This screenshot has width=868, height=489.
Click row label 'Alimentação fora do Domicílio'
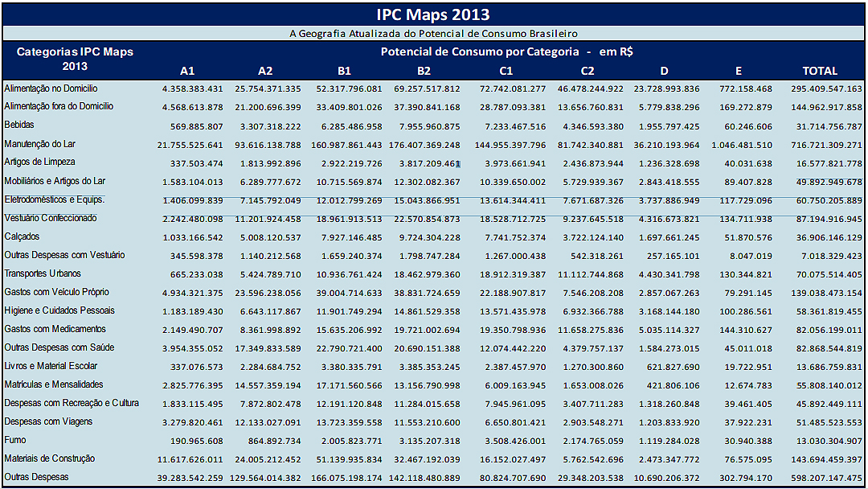[x=59, y=106]
